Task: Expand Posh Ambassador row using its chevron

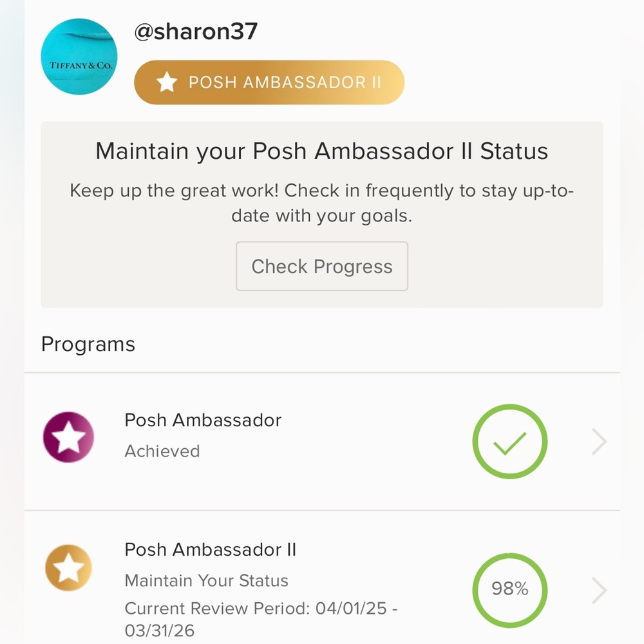Action: click(x=599, y=442)
